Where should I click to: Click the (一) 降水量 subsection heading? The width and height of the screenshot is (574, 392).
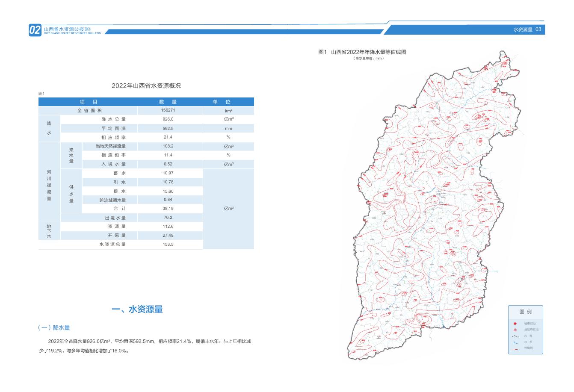coord(54,327)
